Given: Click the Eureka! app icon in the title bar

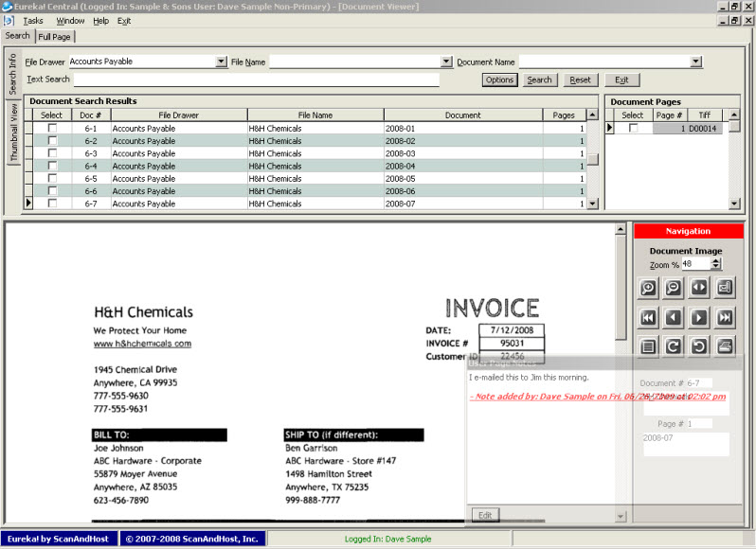Looking at the screenshot, I should pos(7,7).
